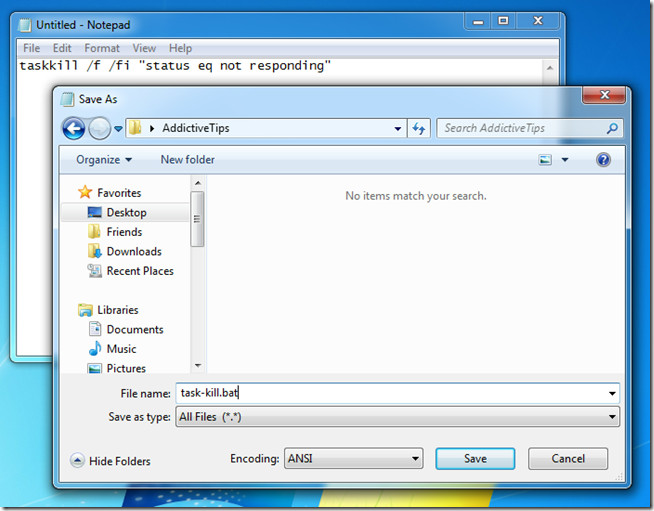Click the Cancel button
This screenshot has height=511, width=654.
click(568, 458)
